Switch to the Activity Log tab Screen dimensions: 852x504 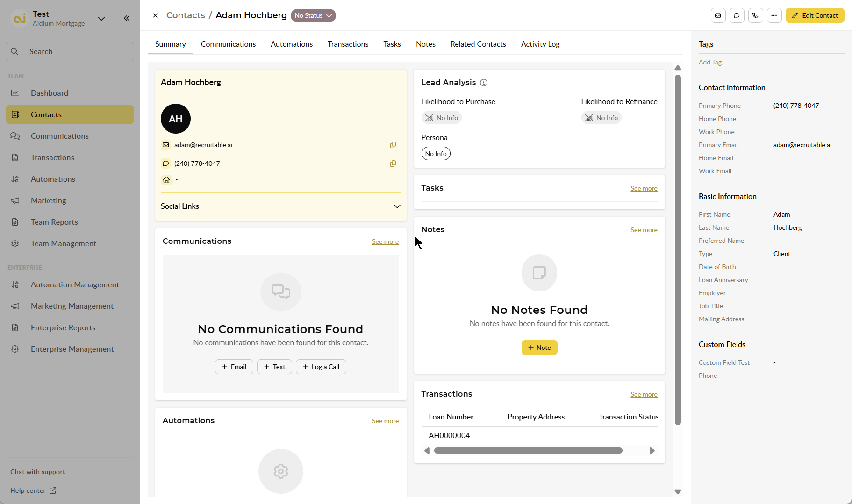pos(540,44)
